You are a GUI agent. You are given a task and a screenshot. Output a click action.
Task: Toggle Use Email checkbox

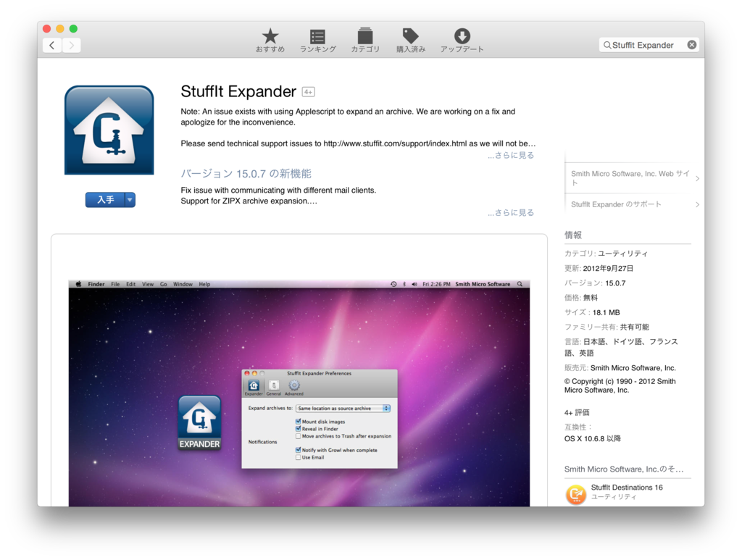point(298,457)
